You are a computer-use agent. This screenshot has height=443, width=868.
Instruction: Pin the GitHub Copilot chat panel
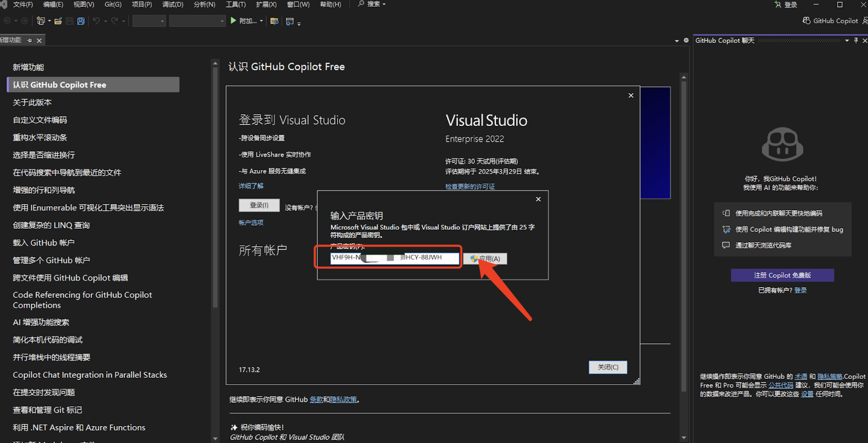[x=856, y=40]
